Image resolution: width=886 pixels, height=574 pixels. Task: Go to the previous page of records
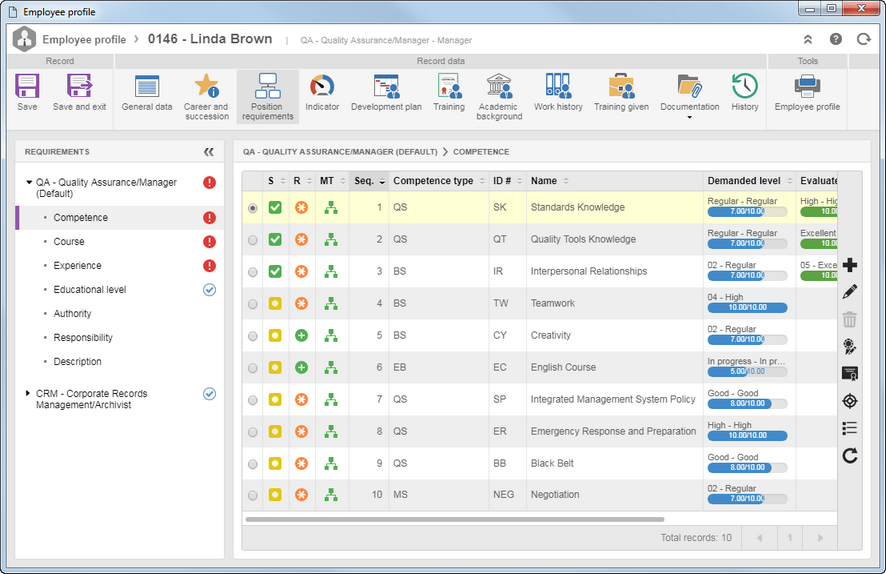[759, 538]
